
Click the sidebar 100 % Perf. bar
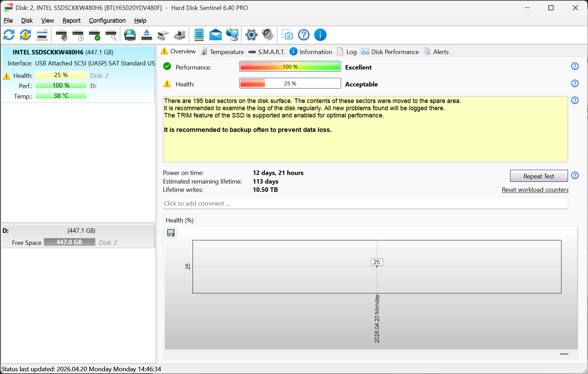pyautogui.click(x=61, y=85)
